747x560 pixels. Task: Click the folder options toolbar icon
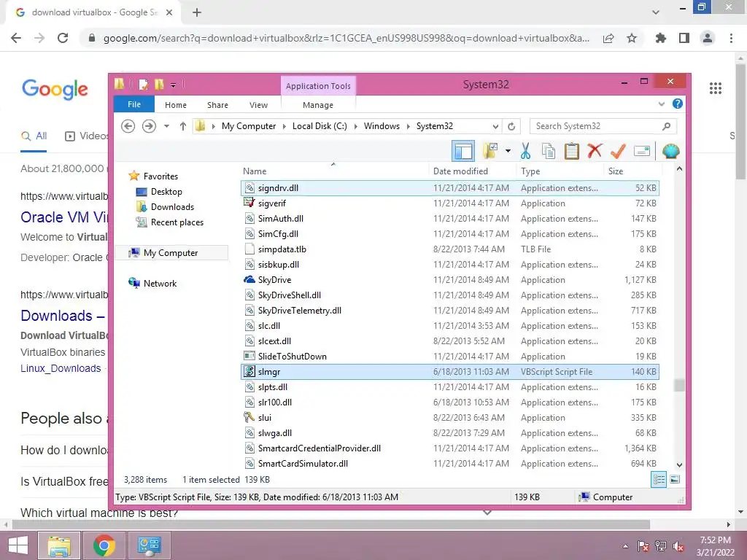pyautogui.click(x=490, y=152)
